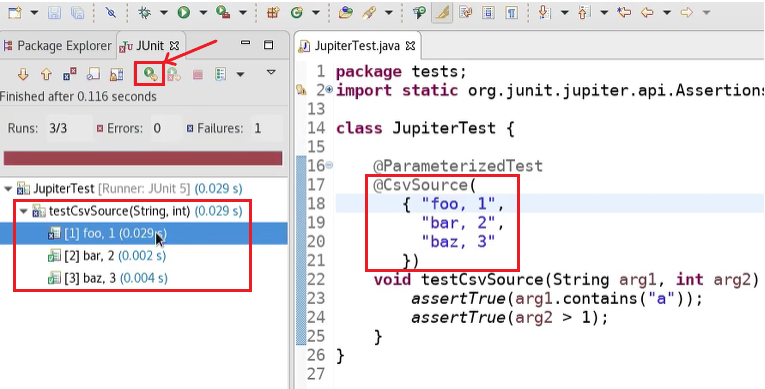Open the External Tools dropdown arrow
This screenshot has height=389, width=765.
point(242,13)
